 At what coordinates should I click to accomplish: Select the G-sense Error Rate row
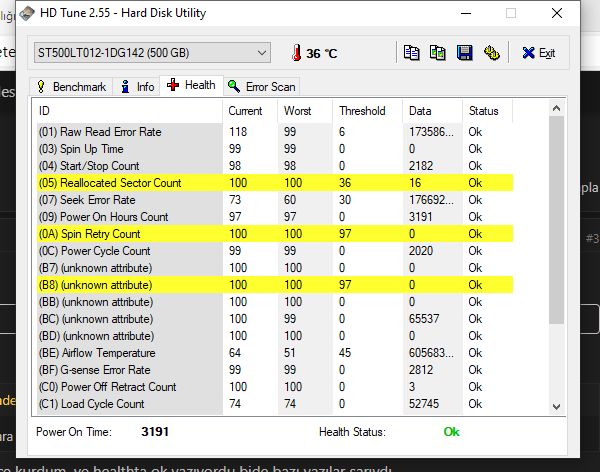tap(275, 370)
